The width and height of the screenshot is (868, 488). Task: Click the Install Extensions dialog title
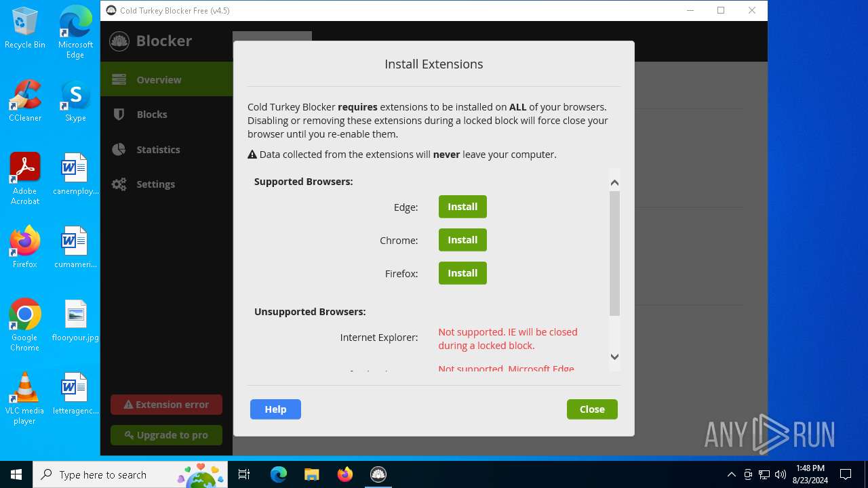click(x=434, y=64)
